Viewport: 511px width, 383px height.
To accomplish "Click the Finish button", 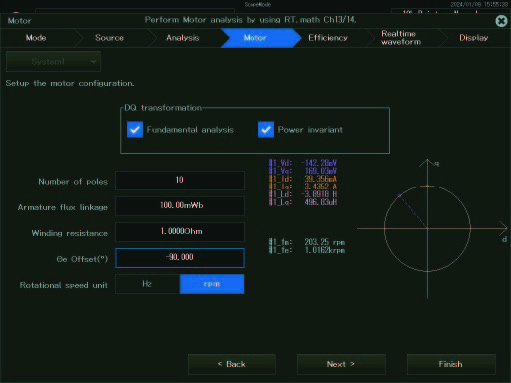I will pos(451,364).
